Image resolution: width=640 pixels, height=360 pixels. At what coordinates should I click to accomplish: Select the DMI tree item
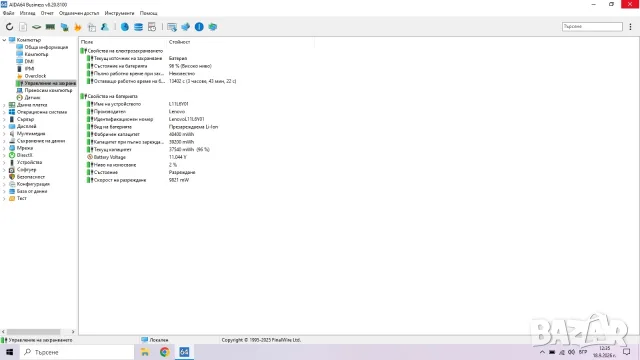point(29,62)
